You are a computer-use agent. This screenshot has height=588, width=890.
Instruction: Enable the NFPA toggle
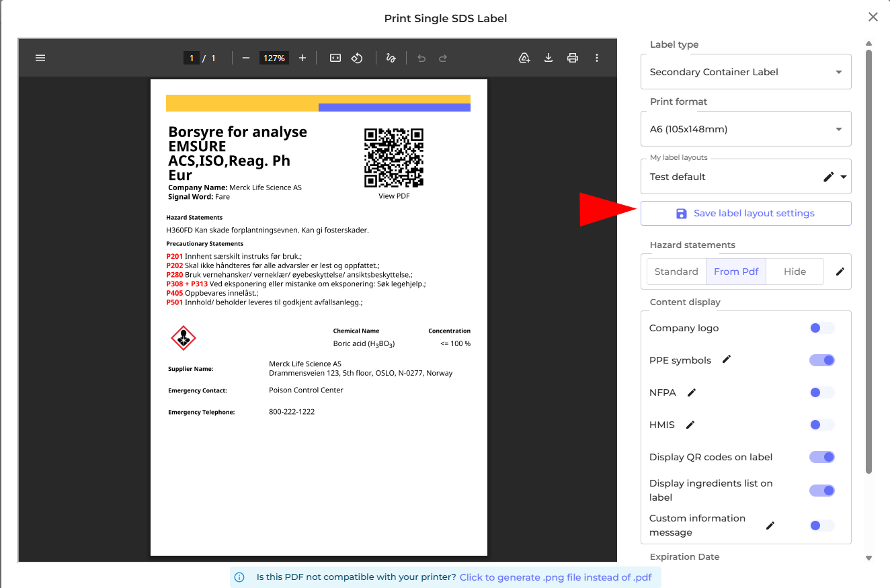(821, 392)
